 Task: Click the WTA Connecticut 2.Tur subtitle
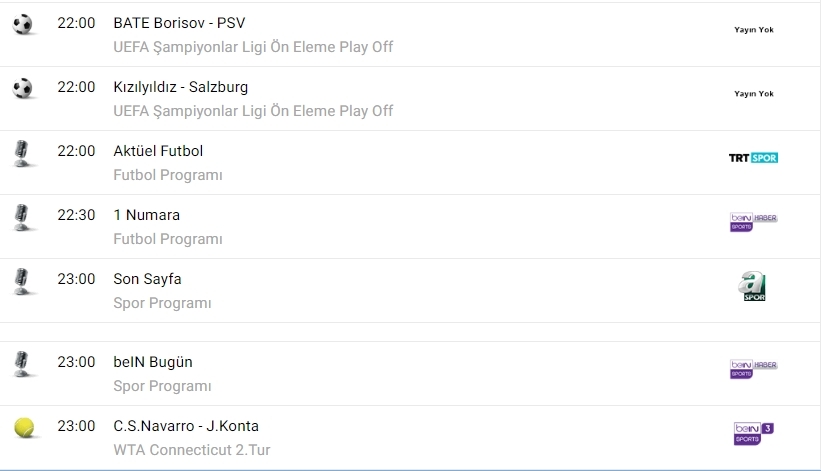(191, 450)
